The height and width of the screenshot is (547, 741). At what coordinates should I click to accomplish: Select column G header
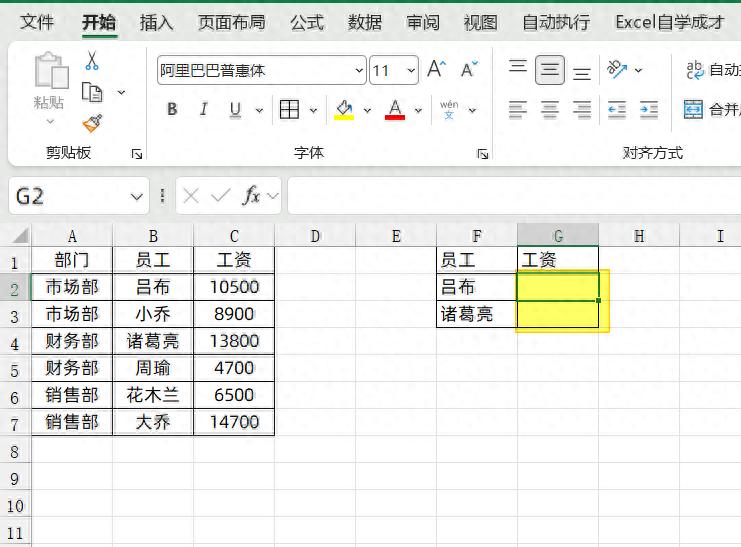pos(558,235)
